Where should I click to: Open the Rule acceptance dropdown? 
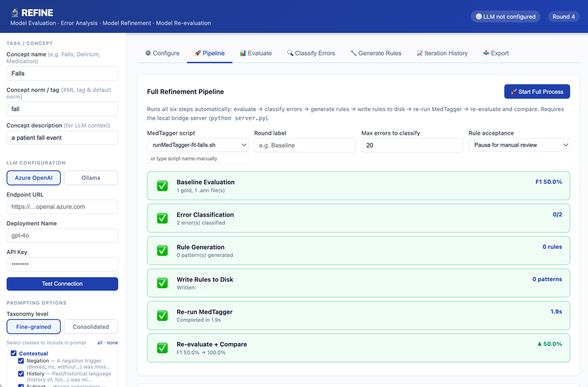[x=519, y=145]
